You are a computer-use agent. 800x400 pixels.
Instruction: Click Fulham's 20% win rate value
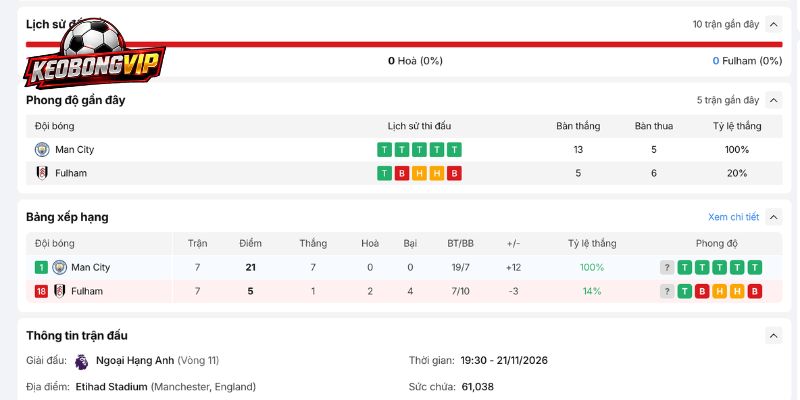[x=737, y=173]
